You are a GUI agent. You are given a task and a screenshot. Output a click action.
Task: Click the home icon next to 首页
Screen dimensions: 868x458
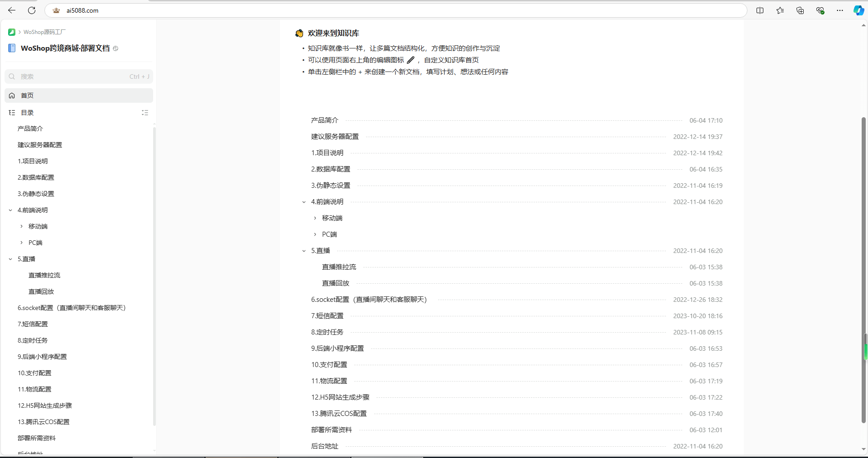[12, 95]
